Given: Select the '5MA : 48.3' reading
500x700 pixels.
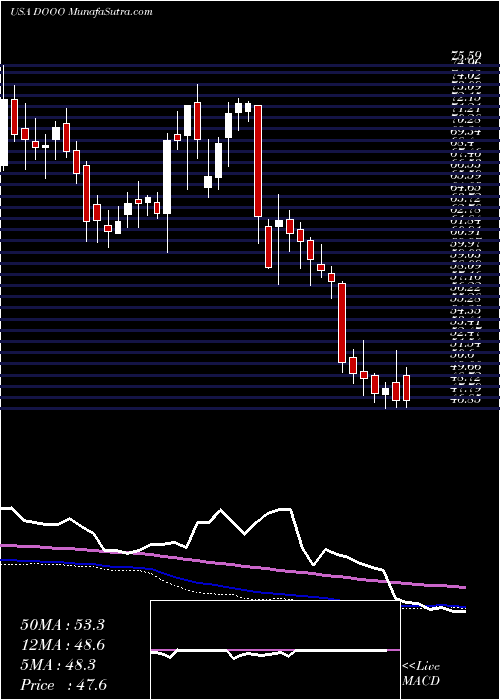Looking at the screenshot, I should tap(58, 665).
